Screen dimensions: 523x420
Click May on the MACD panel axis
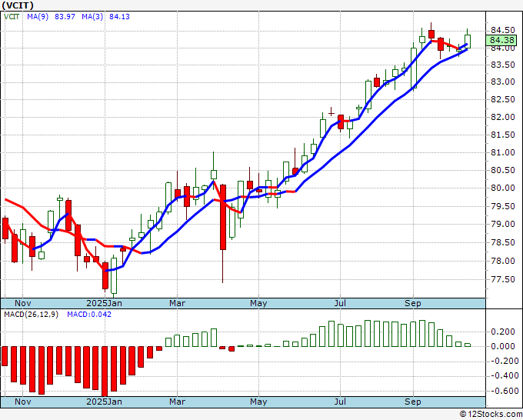(x=258, y=402)
